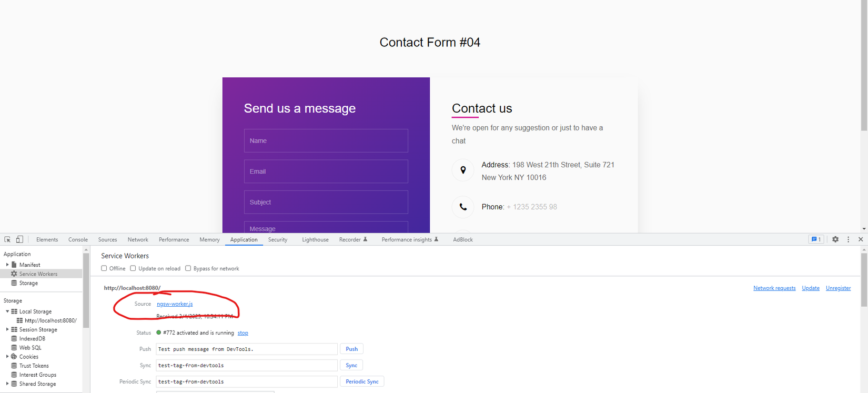Switch to the Recorder tab

(x=353, y=239)
